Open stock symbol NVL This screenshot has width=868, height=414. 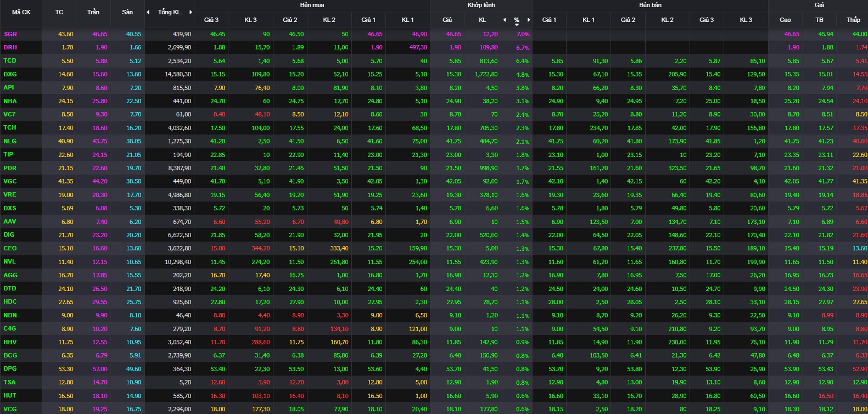point(10,261)
